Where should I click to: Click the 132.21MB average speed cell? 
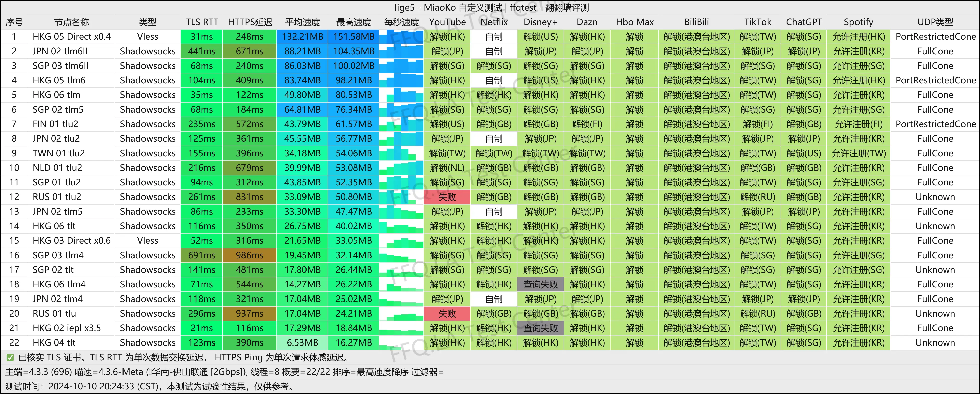click(302, 36)
